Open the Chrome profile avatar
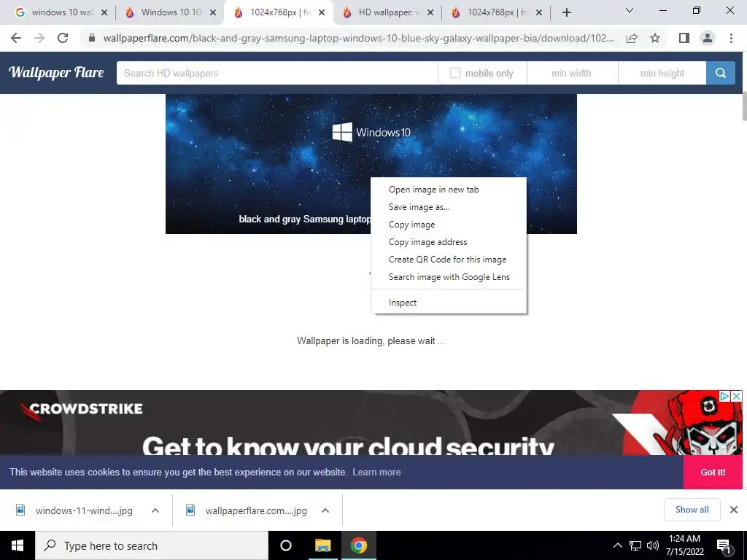 (708, 38)
